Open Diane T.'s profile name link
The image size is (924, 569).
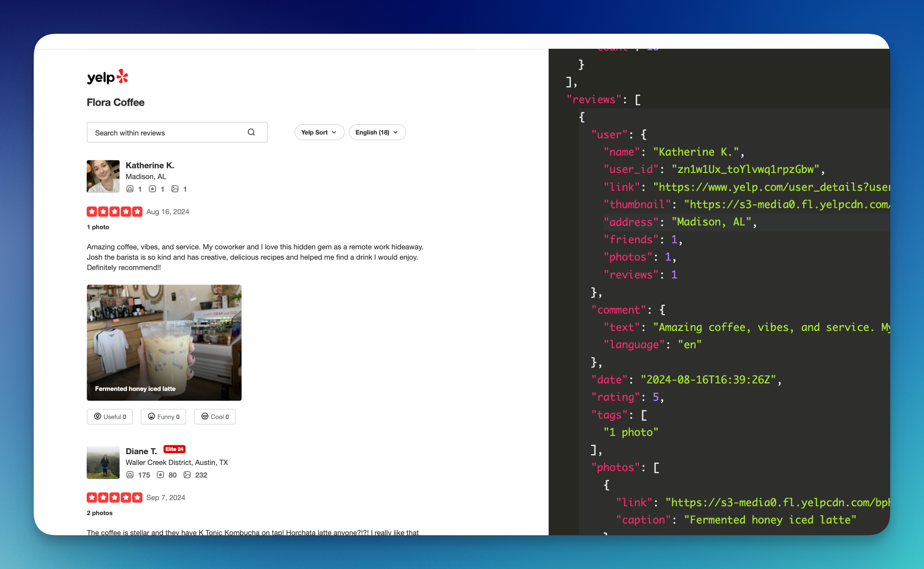[x=141, y=451]
